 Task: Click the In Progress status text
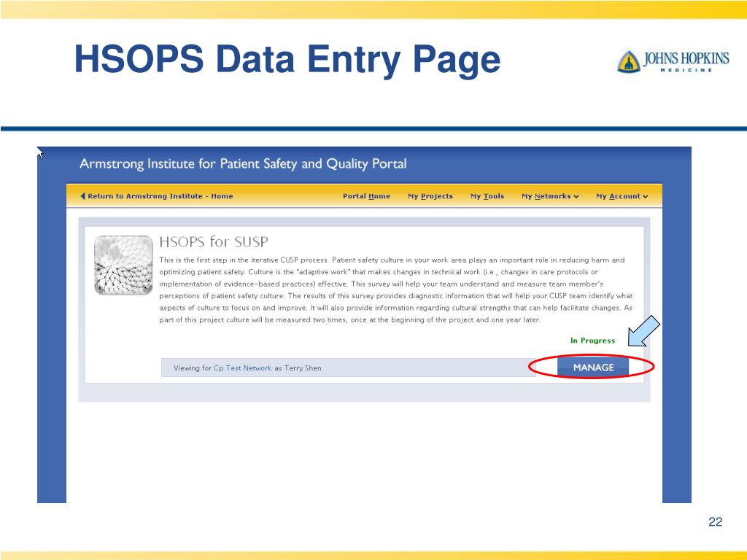point(592,341)
